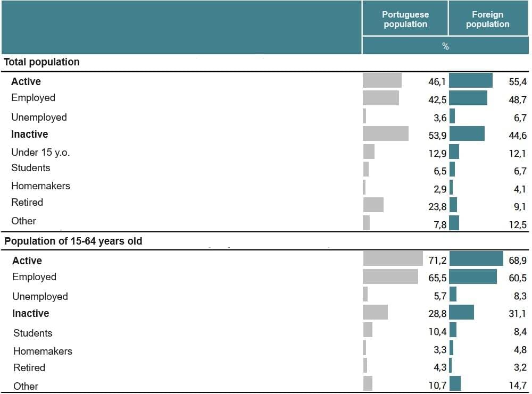The height and width of the screenshot is (394, 532).
Task: Click the teal bar beside value 60,5
Action: coord(473,276)
